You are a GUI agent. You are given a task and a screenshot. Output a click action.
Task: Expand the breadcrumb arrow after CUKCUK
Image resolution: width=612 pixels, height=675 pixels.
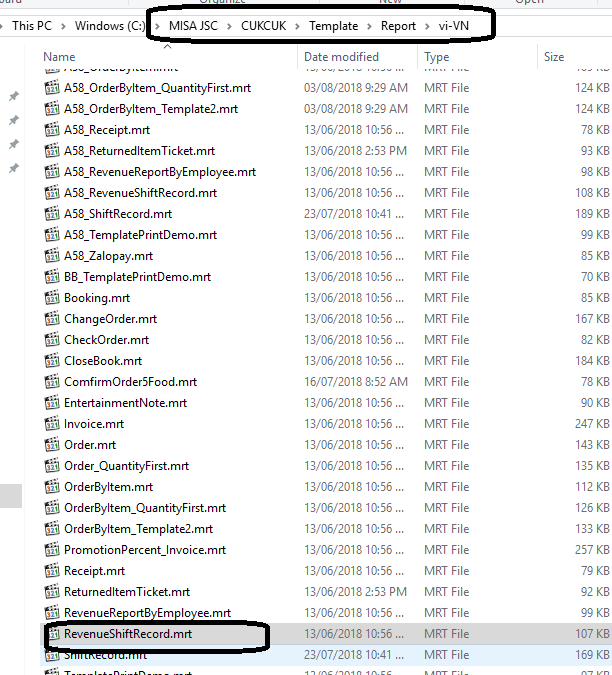297,26
